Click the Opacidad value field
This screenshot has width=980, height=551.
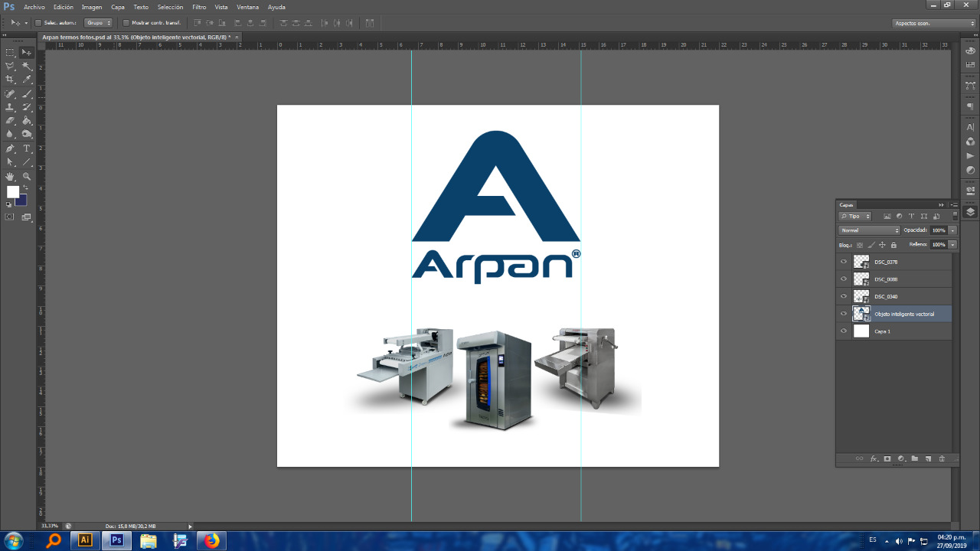939,230
